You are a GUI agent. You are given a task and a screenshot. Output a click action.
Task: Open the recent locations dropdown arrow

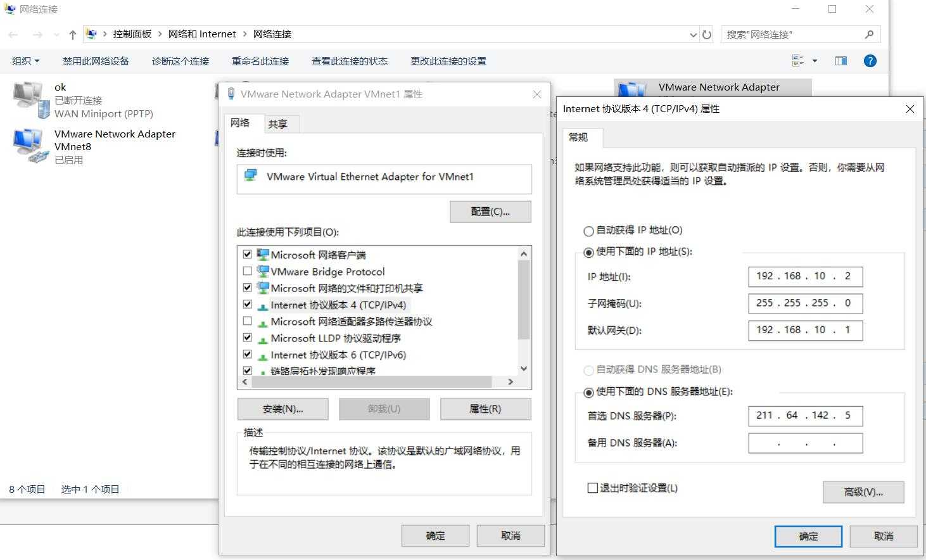56,35
